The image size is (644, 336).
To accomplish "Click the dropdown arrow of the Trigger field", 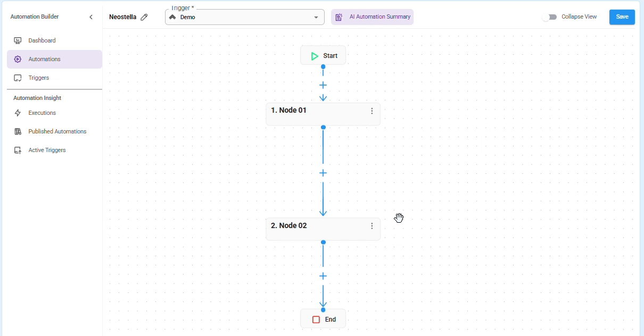I will (x=316, y=18).
